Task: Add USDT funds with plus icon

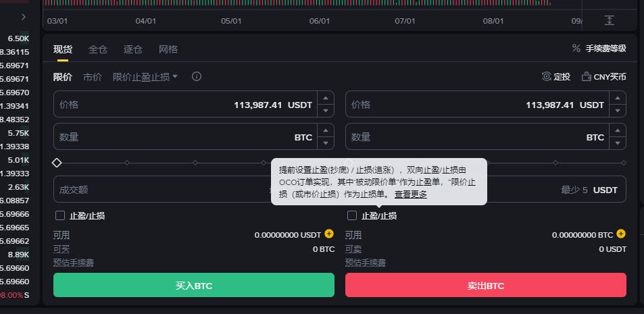Action: tap(329, 234)
